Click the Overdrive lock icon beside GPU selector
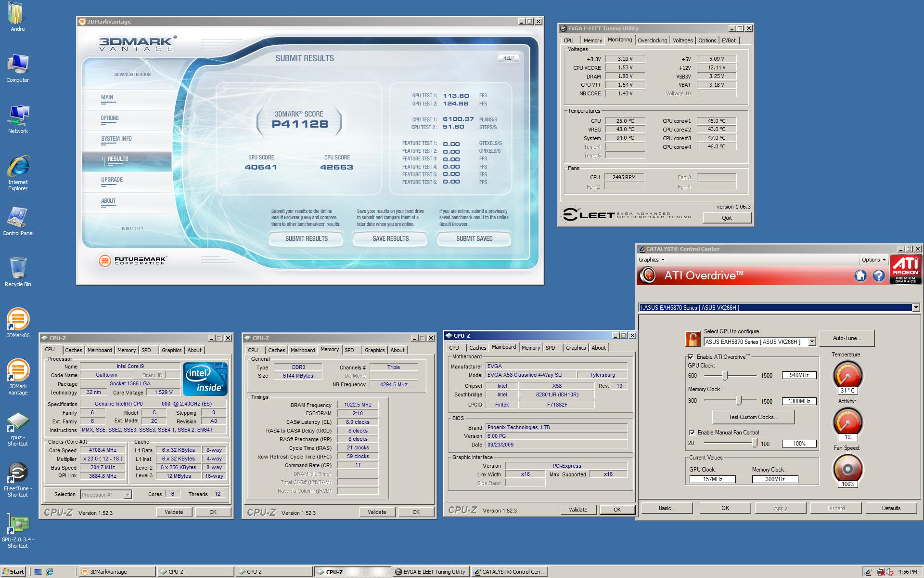The width and height of the screenshot is (924, 578). (693, 339)
